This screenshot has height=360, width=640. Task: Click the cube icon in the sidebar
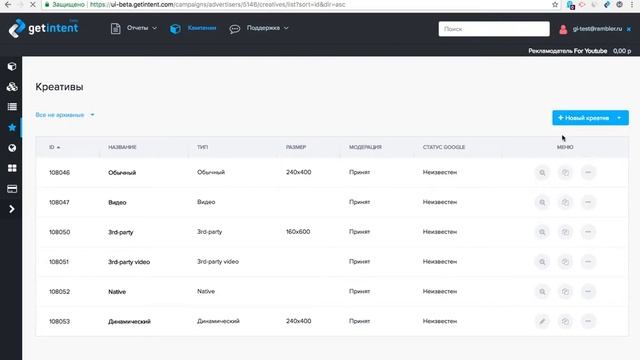[x=12, y=66]
